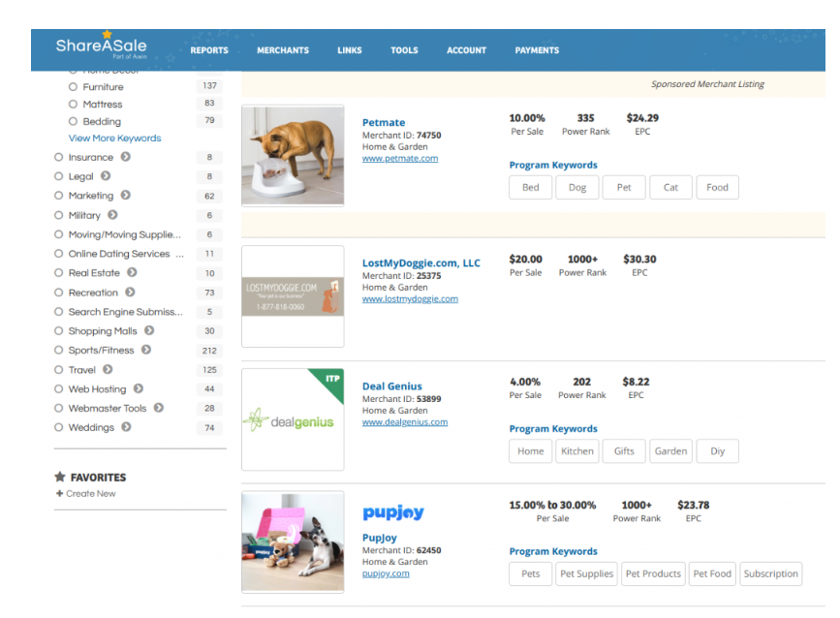Click the star icon beside FAVORITES
The image size is (840, 618).
60,477
